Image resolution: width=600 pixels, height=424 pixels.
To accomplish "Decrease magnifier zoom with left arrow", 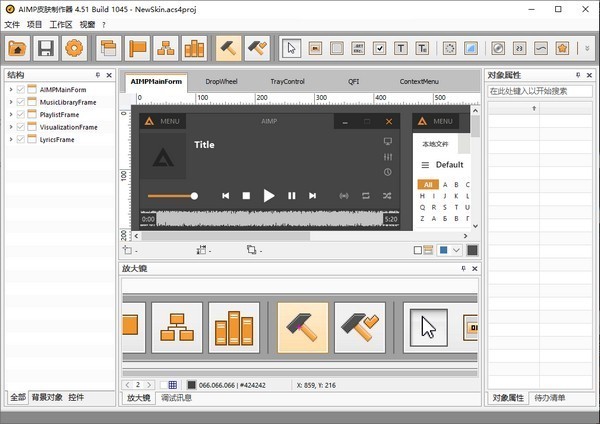I will point(127,385).
